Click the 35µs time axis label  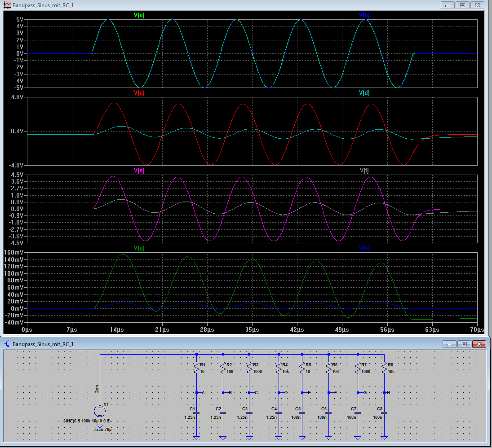point(252,329)
